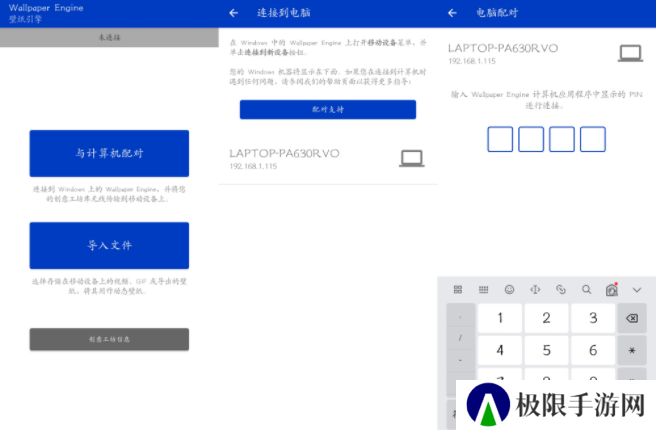Tap the 导入文件 import files button
This screenshot has width=656, height=430.
click(x=109, y=245)
